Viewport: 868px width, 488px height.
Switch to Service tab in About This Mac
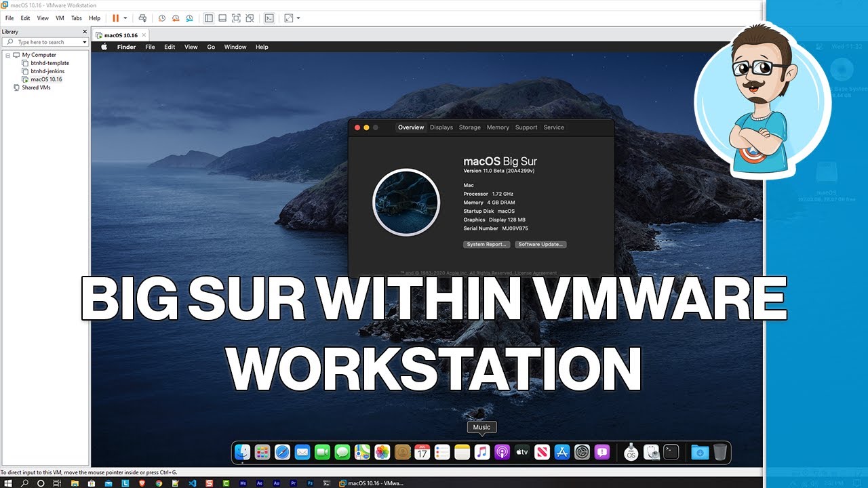pyautogui.click(x=554, y=127)
